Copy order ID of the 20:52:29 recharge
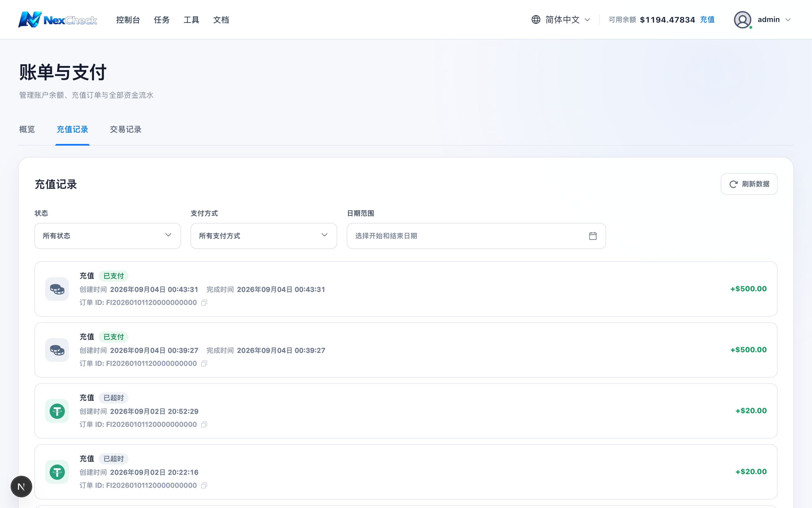This screenshot has width=812, height=508. pos(204,425)
